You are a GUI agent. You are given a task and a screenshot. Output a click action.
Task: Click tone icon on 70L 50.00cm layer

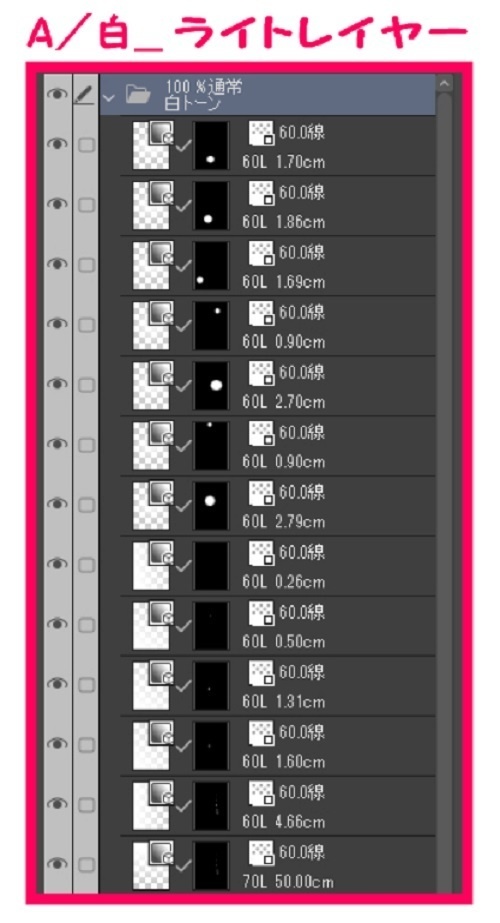point(262,853)
